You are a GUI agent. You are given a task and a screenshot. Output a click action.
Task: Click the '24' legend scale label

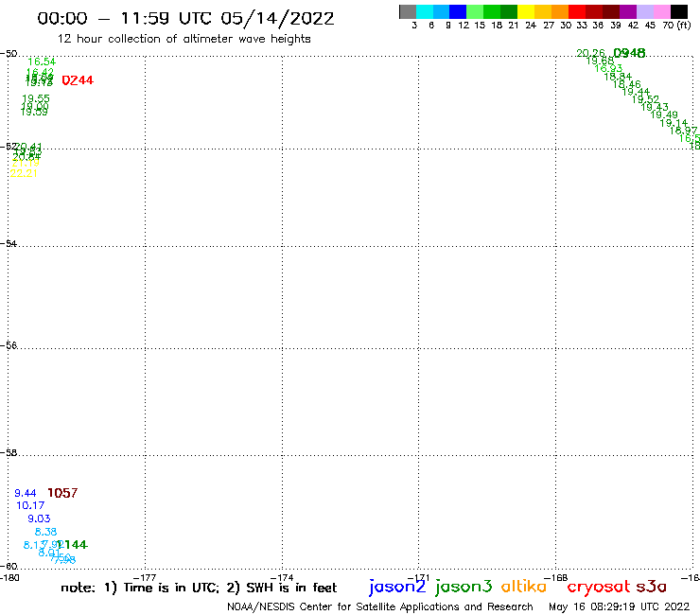531,26
